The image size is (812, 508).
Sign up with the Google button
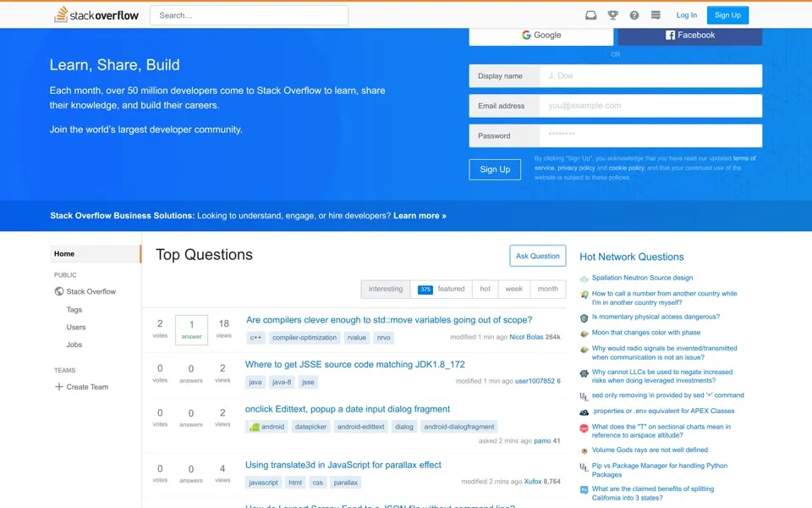coord(541,36)
